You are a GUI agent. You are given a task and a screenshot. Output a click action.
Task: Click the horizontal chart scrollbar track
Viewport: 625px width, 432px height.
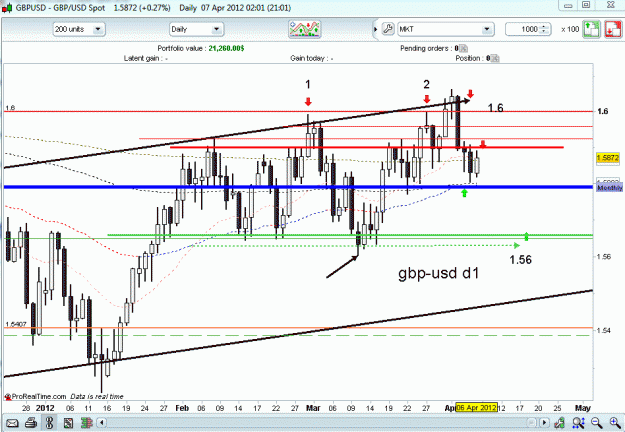pos(317,422)
